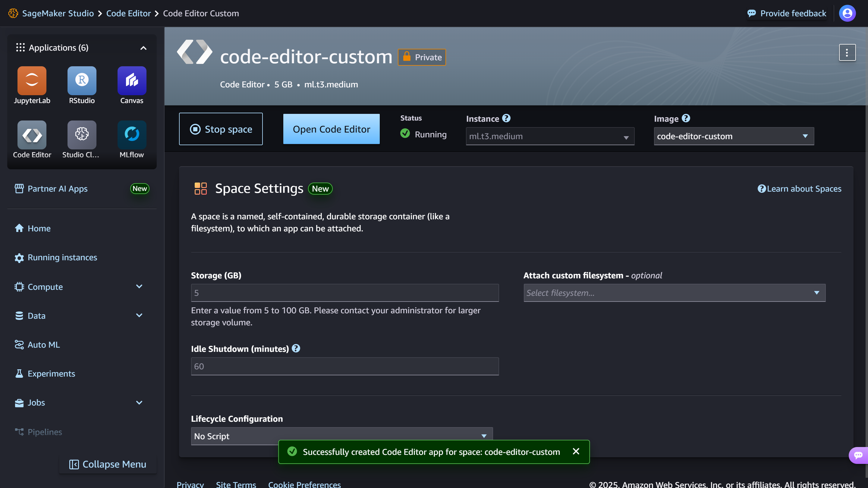Click the Instance help question-mark icon
The width and height of the screenshot is (868, 488).
(506, 118)
